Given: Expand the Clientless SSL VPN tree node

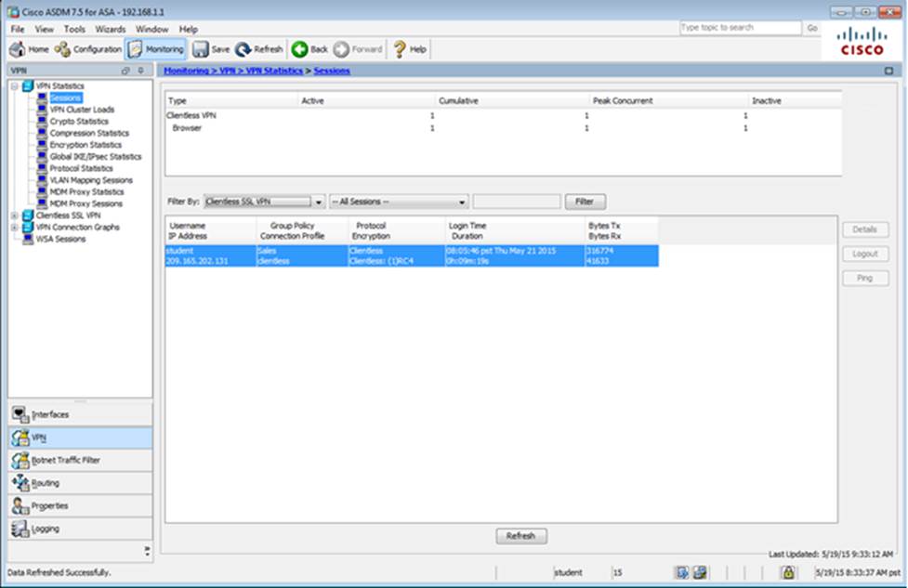Looking at the screenshot, I should [14, 216].
